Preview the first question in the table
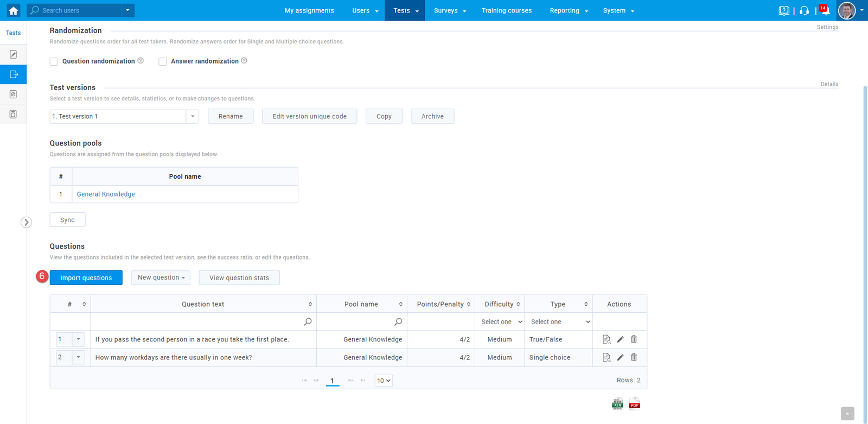Image resolution: width=868 pixels, height=424 pixels. coord(607,339)
